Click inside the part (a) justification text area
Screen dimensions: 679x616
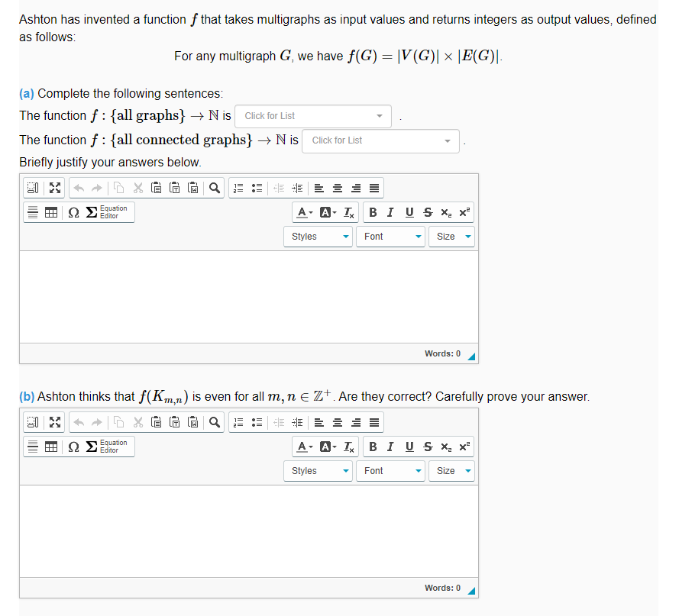(x=249, y=297)
